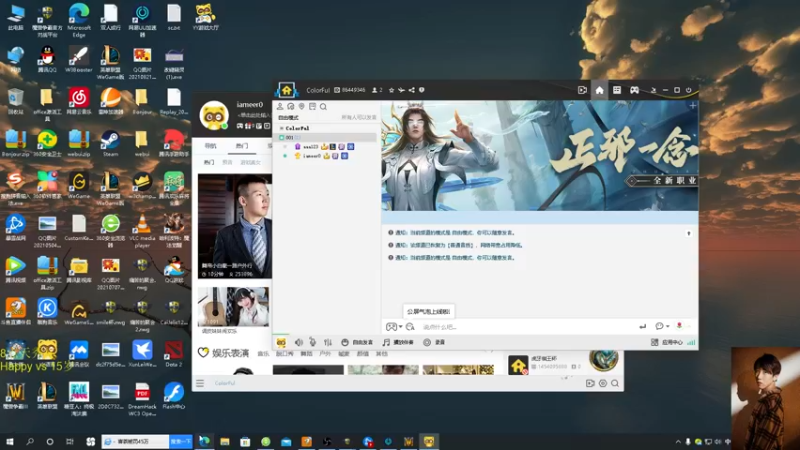Switch to the 导航 tab in YY main window

coord(211,146)
